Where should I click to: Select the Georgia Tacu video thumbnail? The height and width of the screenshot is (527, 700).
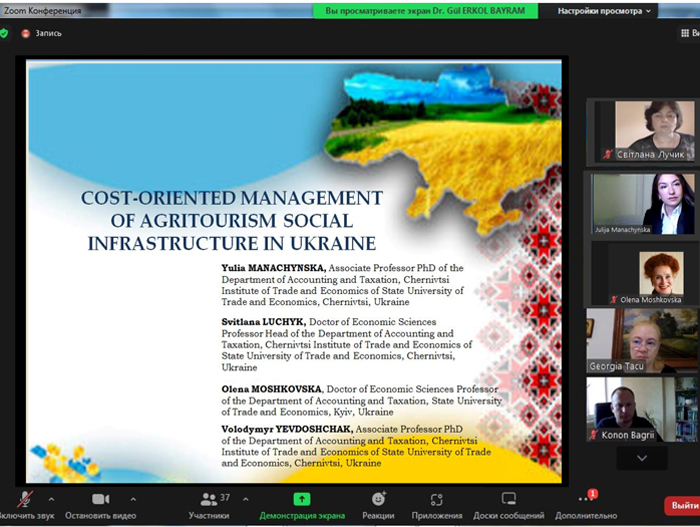coord(642,341)
